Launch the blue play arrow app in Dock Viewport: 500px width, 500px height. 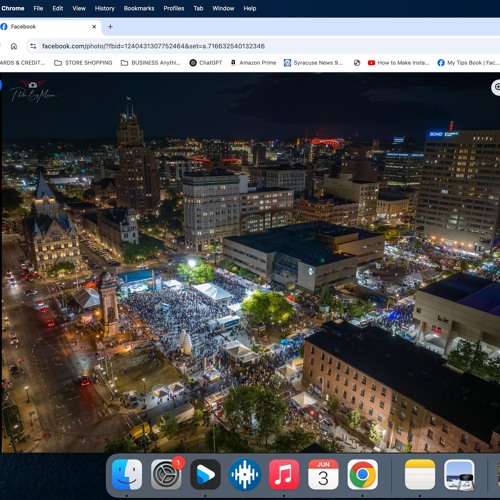pos(205,474)
